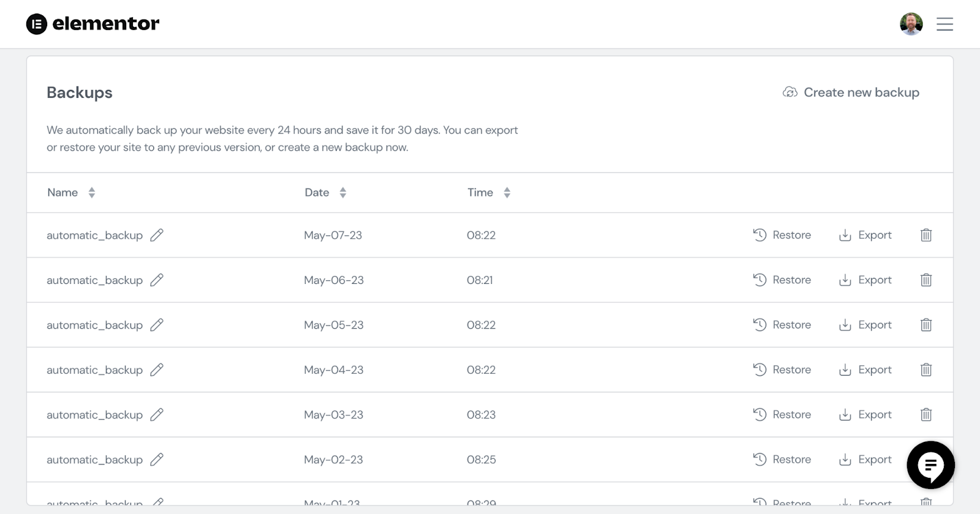Rename the May-02-23 backup via pencil icon

[157, 460]
